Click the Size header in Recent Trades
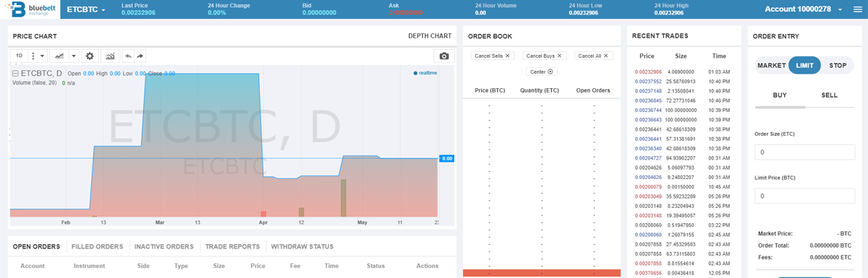Image resolution: width=868 pixels, height=278 pixels. (x=681, y=56)
